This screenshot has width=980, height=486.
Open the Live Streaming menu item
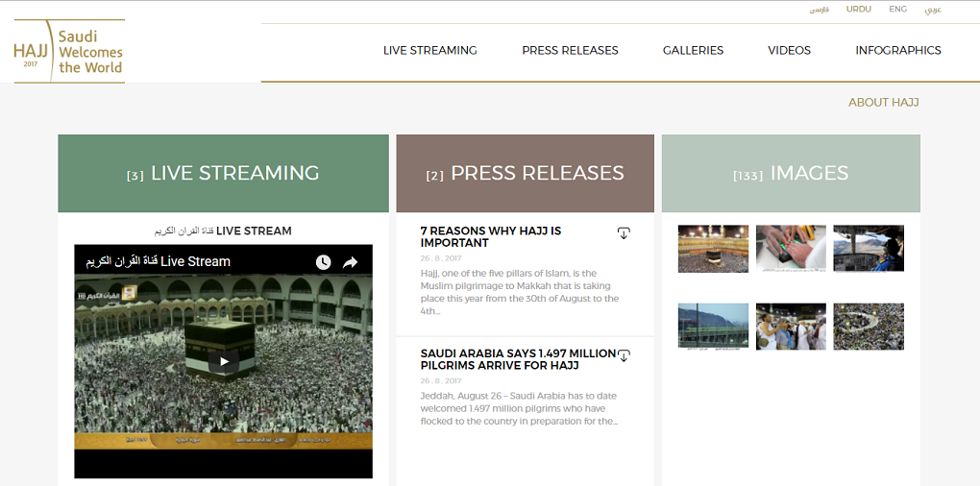point(429,50)
